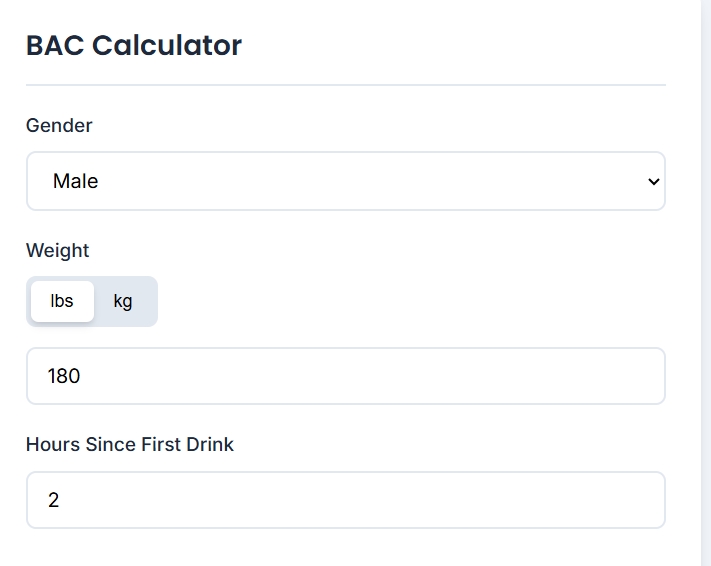Click the vertical scrollbar at the right edge

click(706, 283)
